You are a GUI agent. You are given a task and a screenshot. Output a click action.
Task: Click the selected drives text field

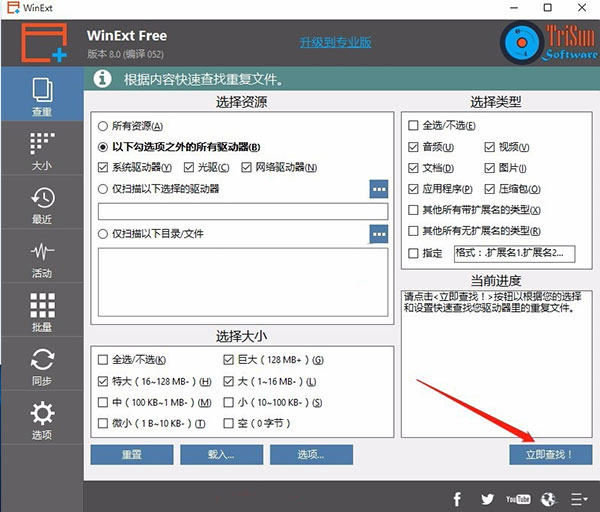(x=243, y=211)
